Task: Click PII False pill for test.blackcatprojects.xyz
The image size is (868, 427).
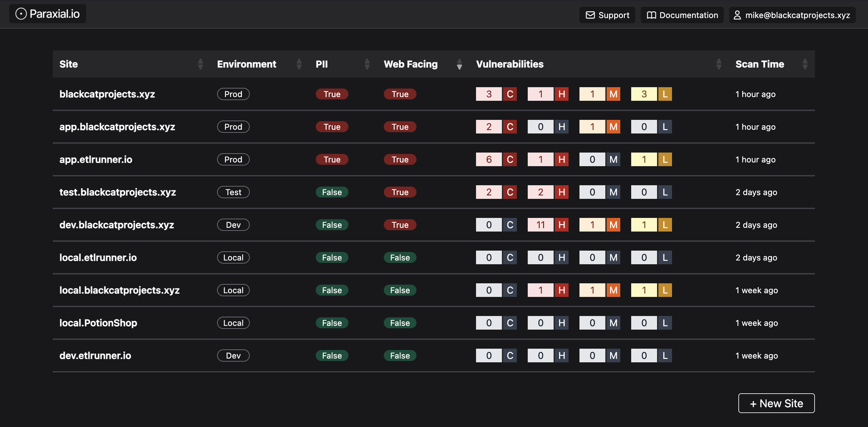Action: (332, 192)
